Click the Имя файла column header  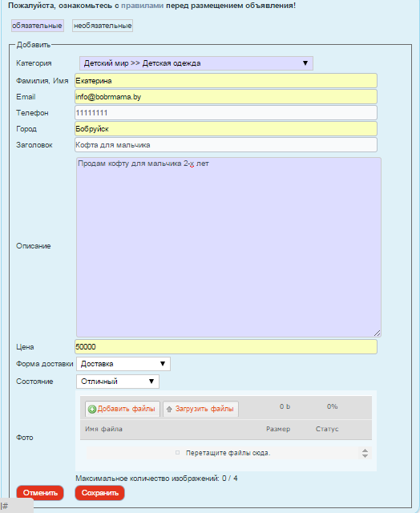coord(103,429)
